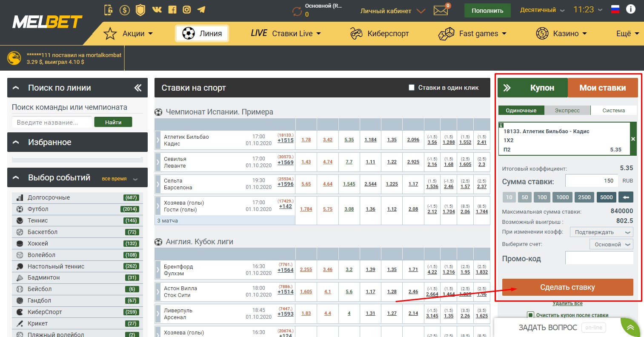Click the Найти search button
This screenshot has width=644, height=337.
tap(113, 122)
